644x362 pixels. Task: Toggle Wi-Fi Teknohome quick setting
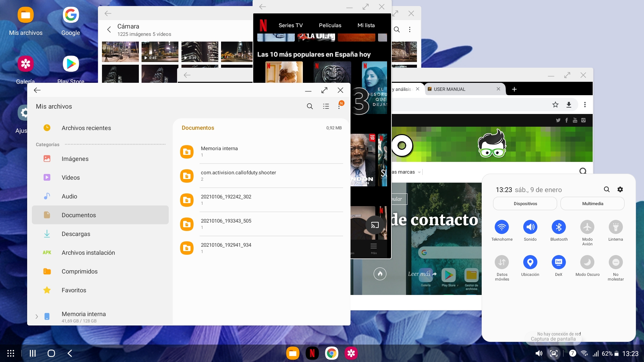(x=502, y=227)
